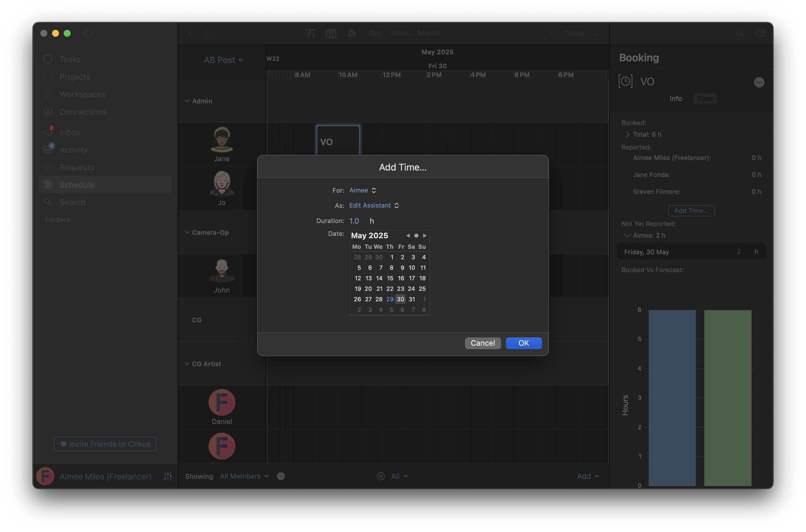The height and width of the screenshot is (532, 806).
Task: Toggle the sidebar visibility icon
Action: tap(88, 33)
